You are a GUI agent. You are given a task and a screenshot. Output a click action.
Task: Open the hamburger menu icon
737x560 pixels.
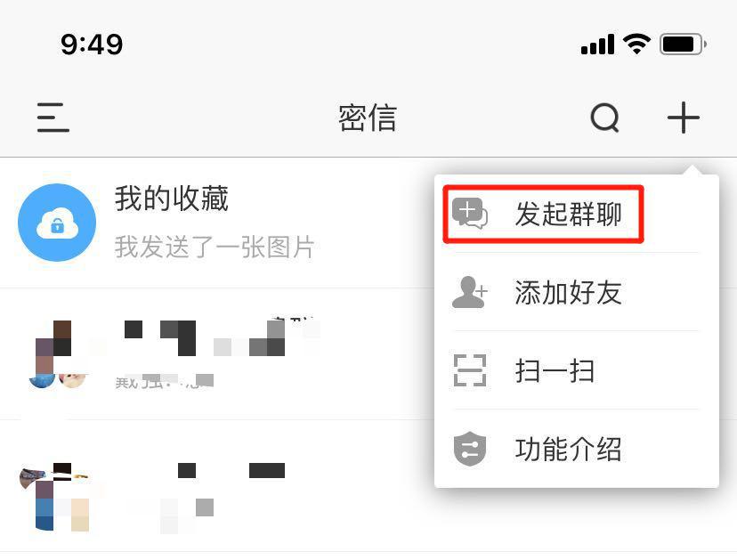click(53, 118)
